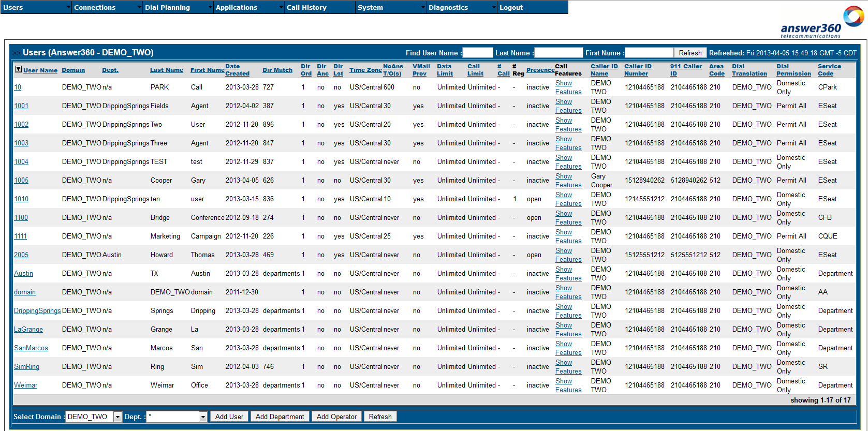This screenshot has height=431, width=868.
Task: Open user 10
Action: pyautogui.click(x=18, y=87)
